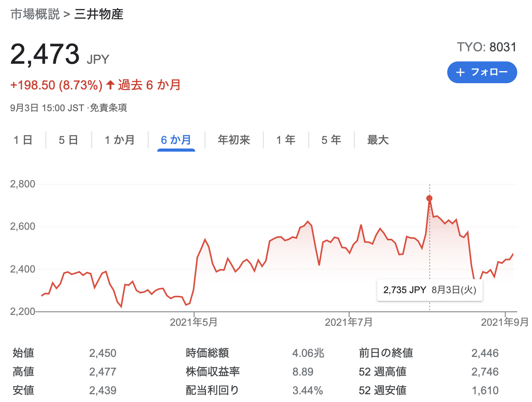Click the 2021年7月 axis label
The width and height of the screenshot is (532, 402).
click(x=349, y=322)
